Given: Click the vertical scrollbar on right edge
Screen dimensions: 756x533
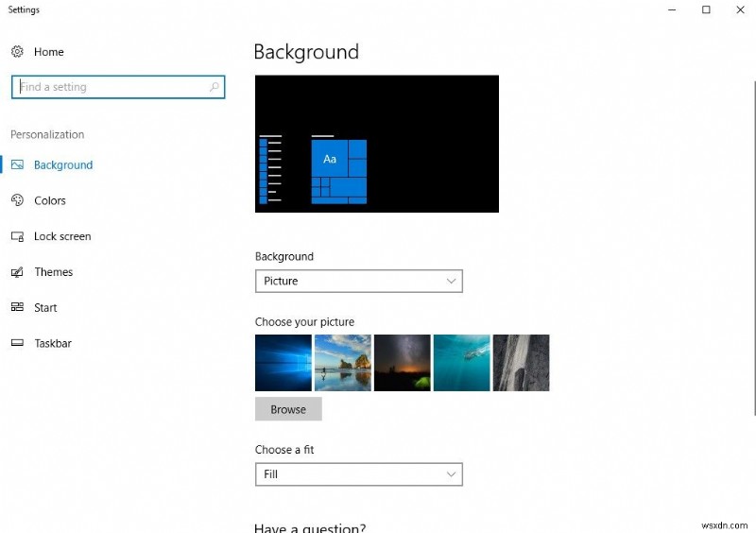Looking at the screenshot, I should (x=754, y=248).
